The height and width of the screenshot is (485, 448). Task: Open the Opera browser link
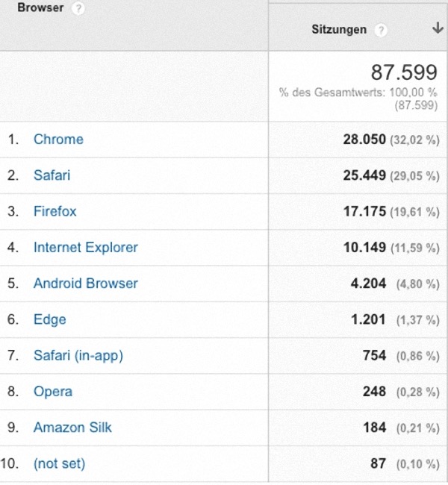point(53,392)
